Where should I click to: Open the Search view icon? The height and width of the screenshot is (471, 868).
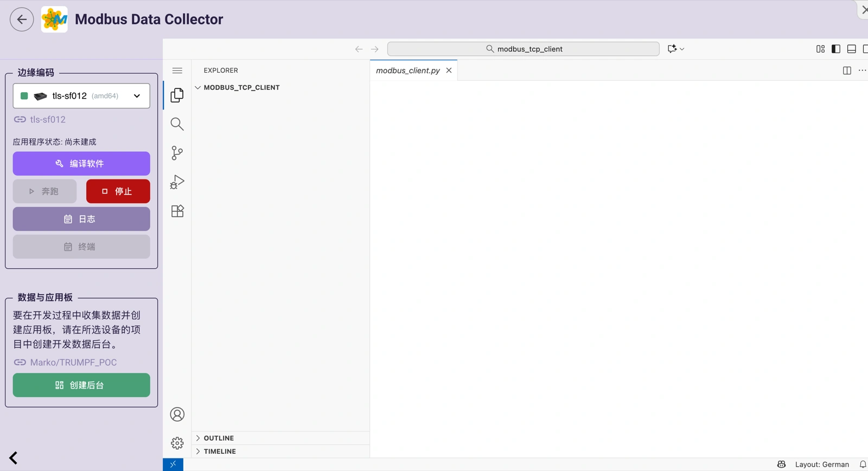[x=177, y=124]
